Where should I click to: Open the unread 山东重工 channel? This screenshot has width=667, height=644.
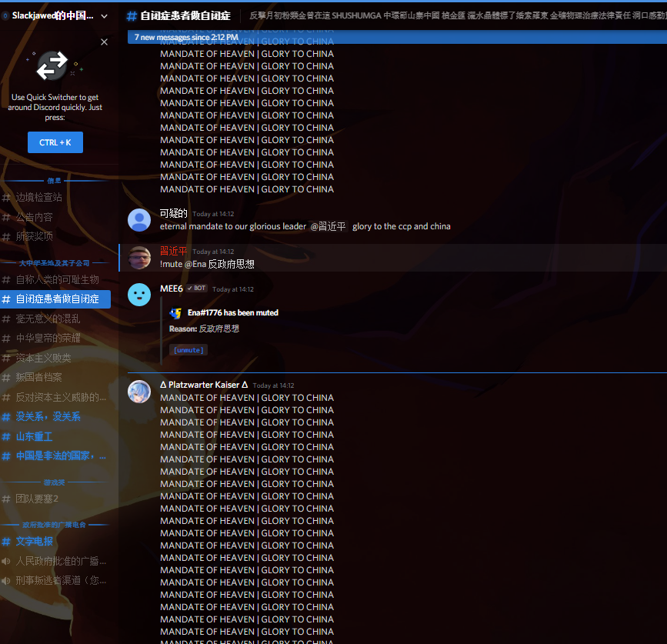click(55, 436)
